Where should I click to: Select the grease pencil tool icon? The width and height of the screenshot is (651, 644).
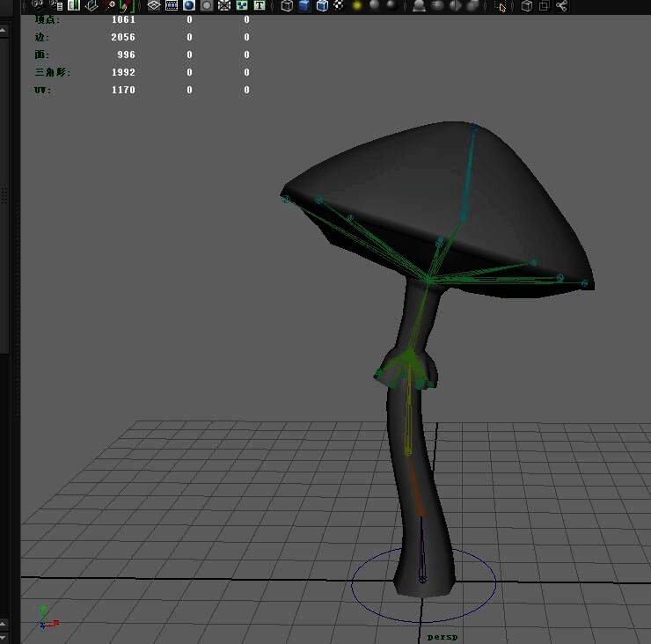126,5
